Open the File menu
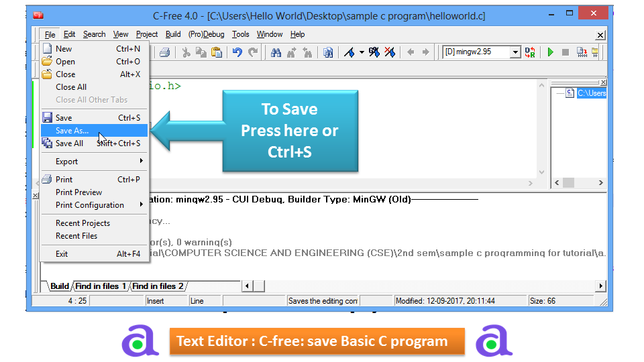Viewport: 644px width, 362px height. (x=50, y=34)
